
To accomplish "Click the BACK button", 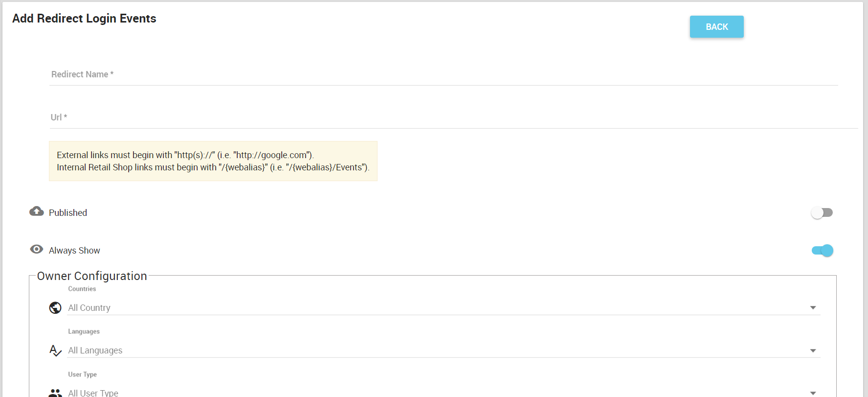I will [x=716, y=27].
